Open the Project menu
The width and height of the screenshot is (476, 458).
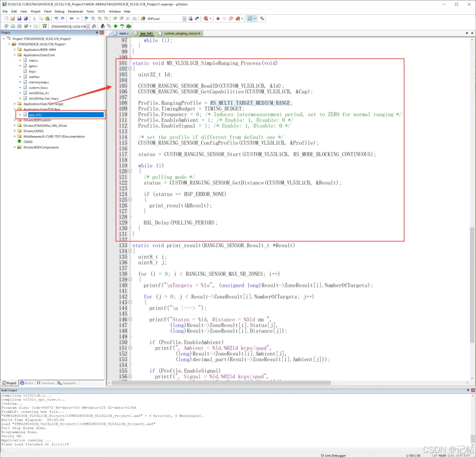pos(36,12)
